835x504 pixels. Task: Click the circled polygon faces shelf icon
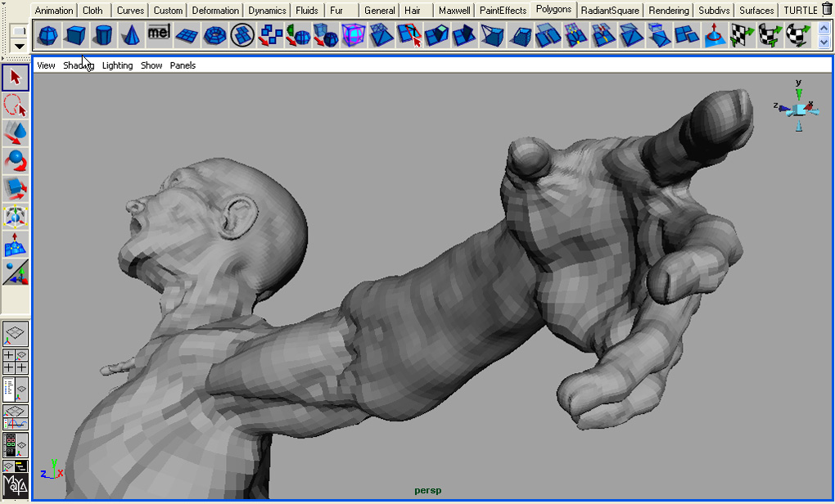click(242, 35)
